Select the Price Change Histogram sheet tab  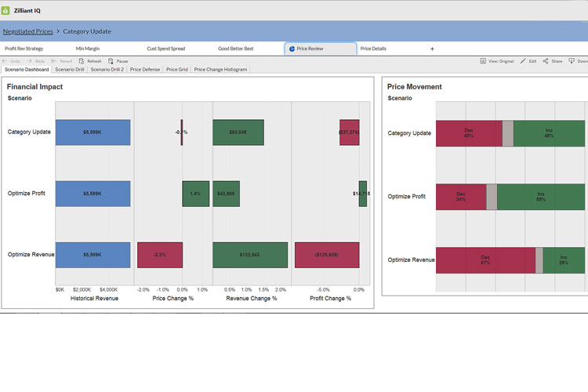point(220,70)
